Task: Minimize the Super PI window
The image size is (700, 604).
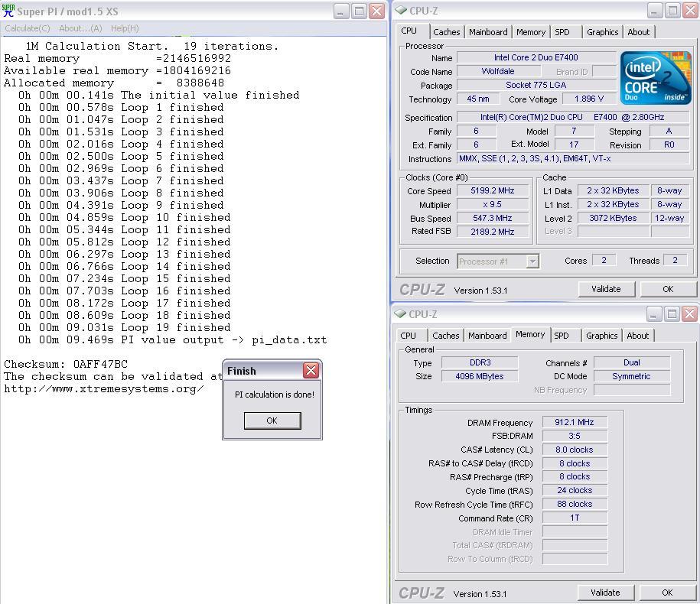Action: click(340, 11)
